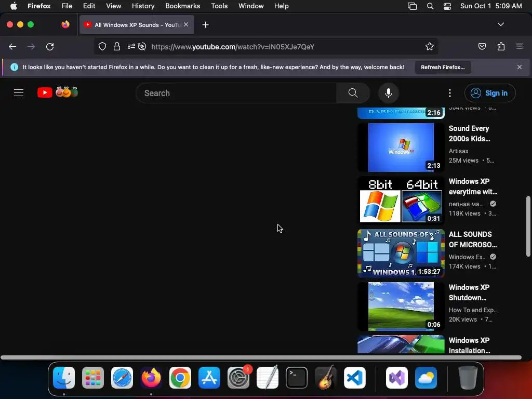This screenshot has height=399, width=532.
Task: Select the All Windows XP Sounds tab
Action: (137, 25)
